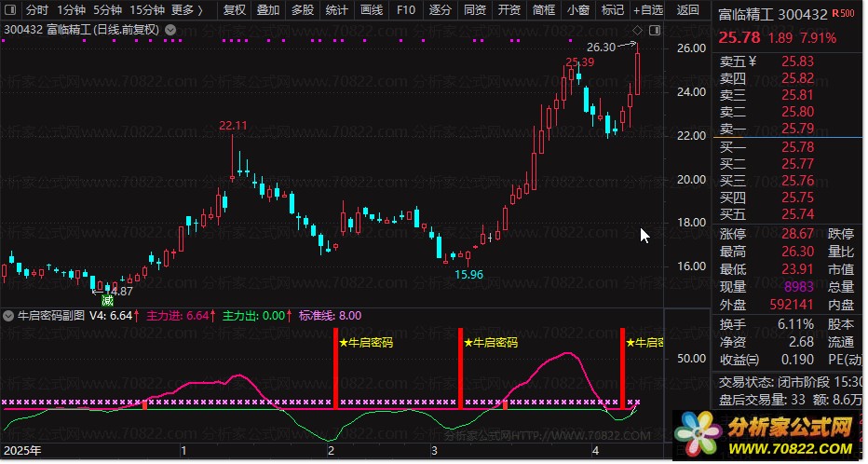Click 外盘 value 592141

[x=792, y=305]
